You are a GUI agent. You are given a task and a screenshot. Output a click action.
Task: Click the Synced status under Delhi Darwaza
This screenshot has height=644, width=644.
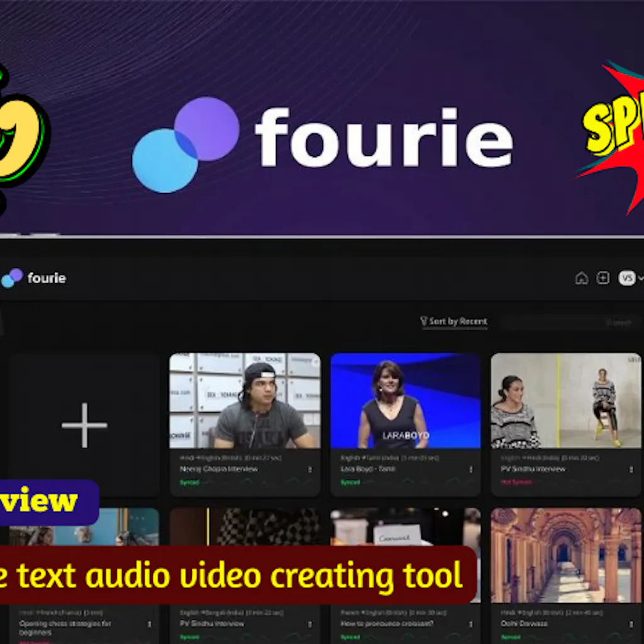tap(511, 637)
